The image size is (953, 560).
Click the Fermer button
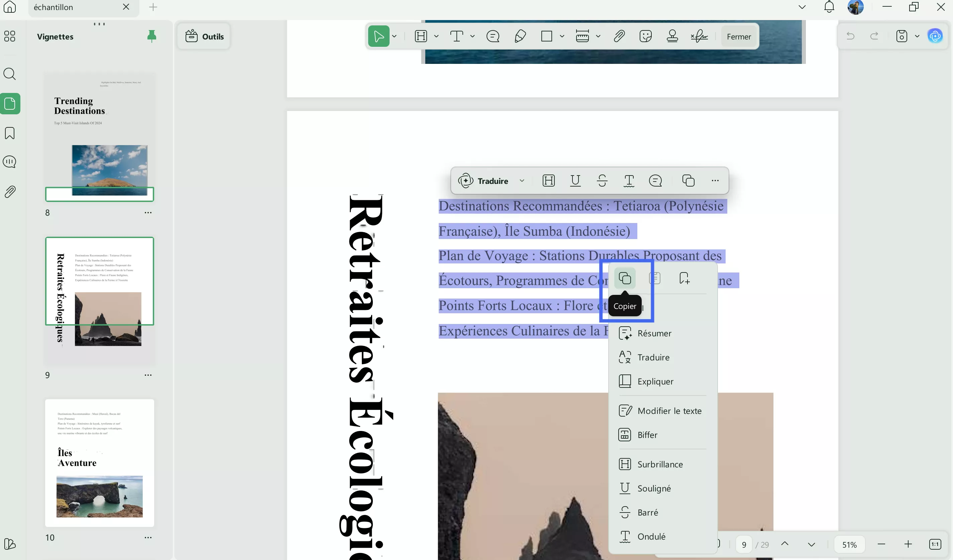[x=739, y=36]
